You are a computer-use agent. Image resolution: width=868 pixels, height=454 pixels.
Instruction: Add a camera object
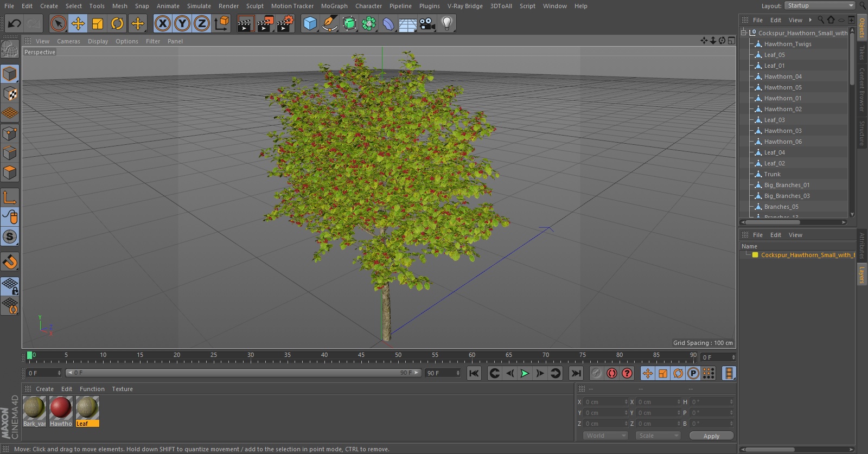pos(427,23)
